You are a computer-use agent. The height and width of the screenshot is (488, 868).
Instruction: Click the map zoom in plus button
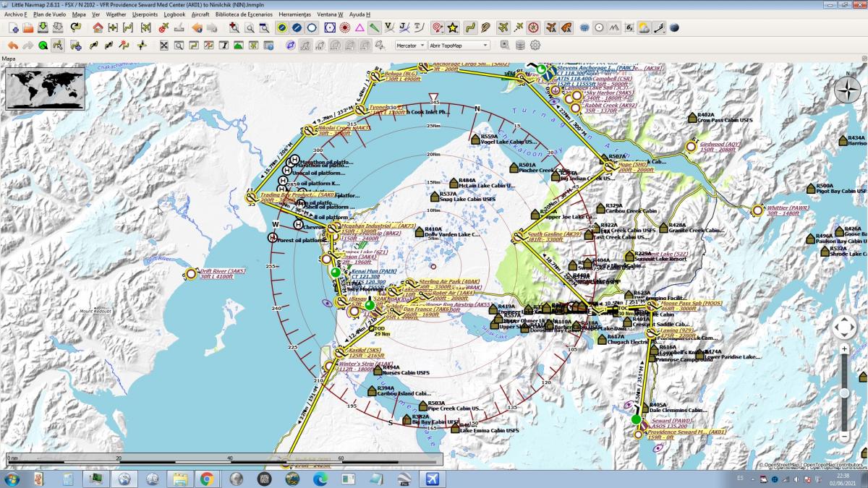(844, 349)
